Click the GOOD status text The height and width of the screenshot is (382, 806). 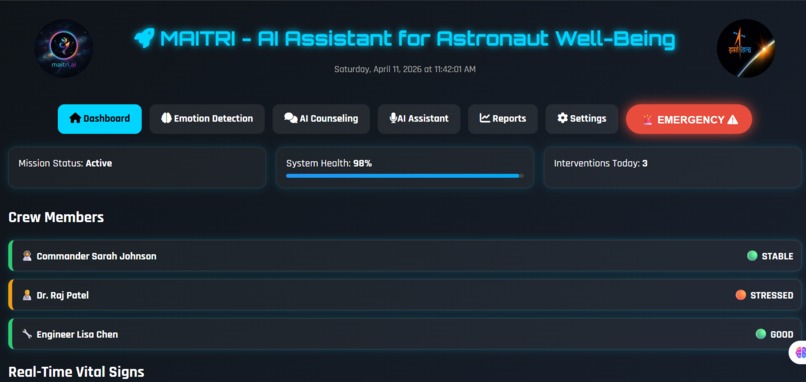tap(782, 335)
